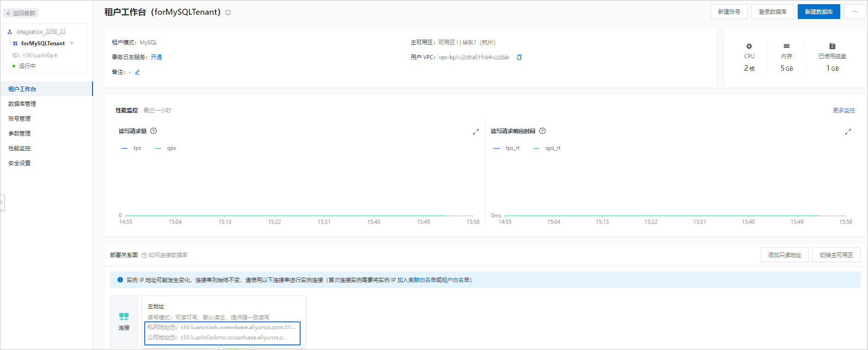The height and width of the screenshot is (350, 868).
Task: Click the 已使用磁盘 disk icon
Action: pos(832,46)
